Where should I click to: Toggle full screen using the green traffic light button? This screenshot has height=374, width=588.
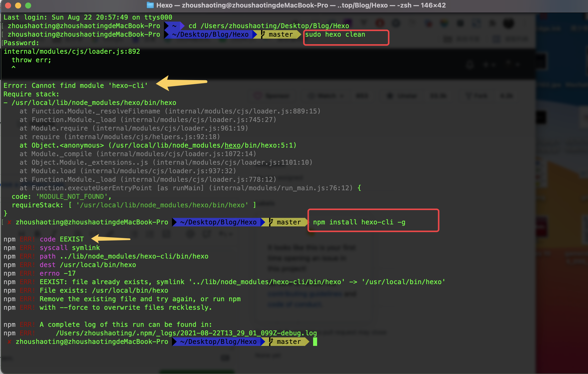[x=28, y=5]
